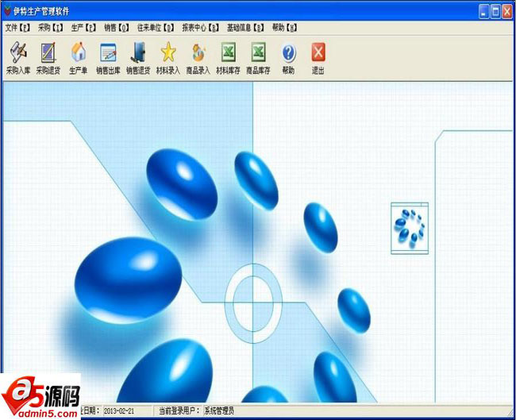Open the 材料录入 star icon
The image size is (516, 420).
coord(168,58)
